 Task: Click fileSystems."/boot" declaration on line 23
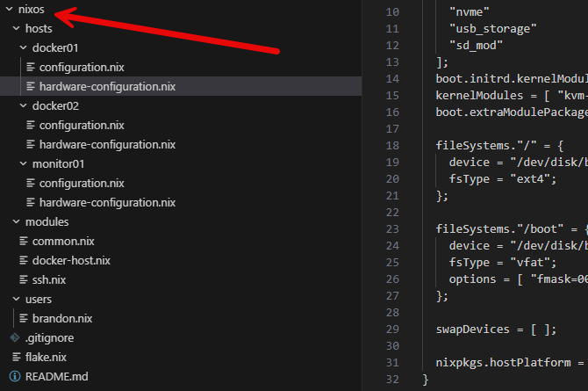512,229
